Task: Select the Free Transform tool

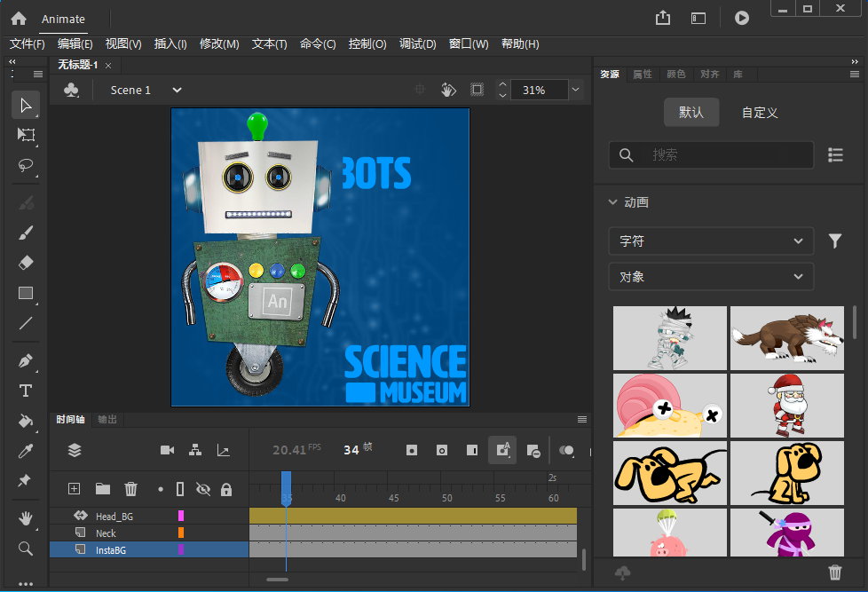Action: (26, 135)
